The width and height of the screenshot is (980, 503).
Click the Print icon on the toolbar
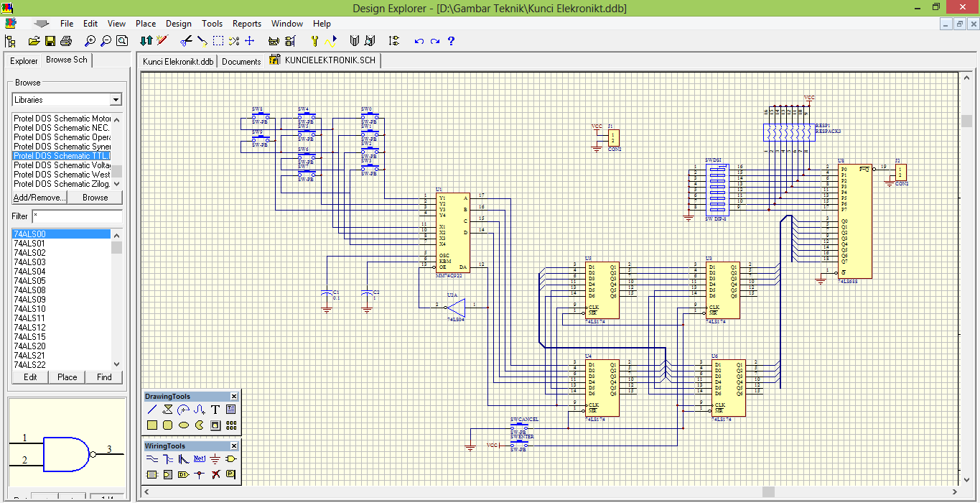[65, 41]
